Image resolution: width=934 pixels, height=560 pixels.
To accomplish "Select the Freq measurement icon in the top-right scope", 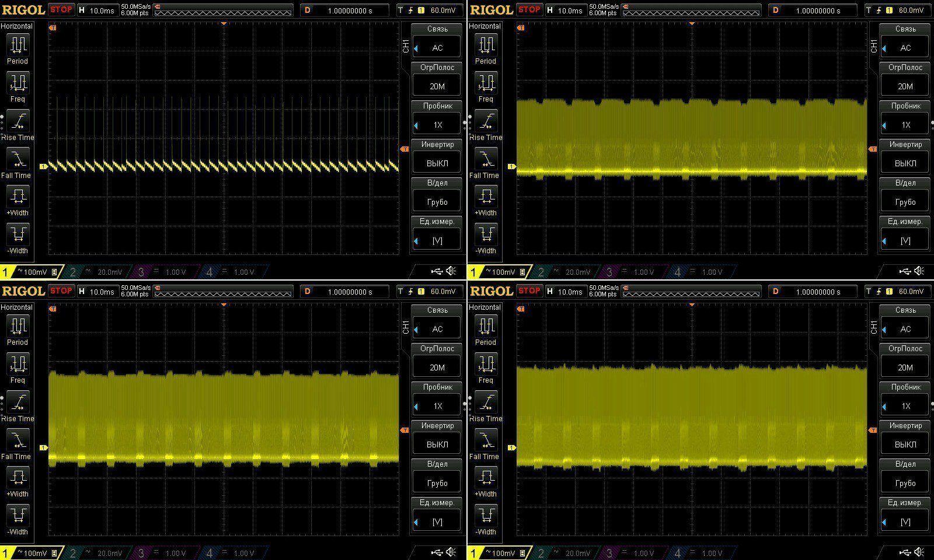I will tap(486, 83).
